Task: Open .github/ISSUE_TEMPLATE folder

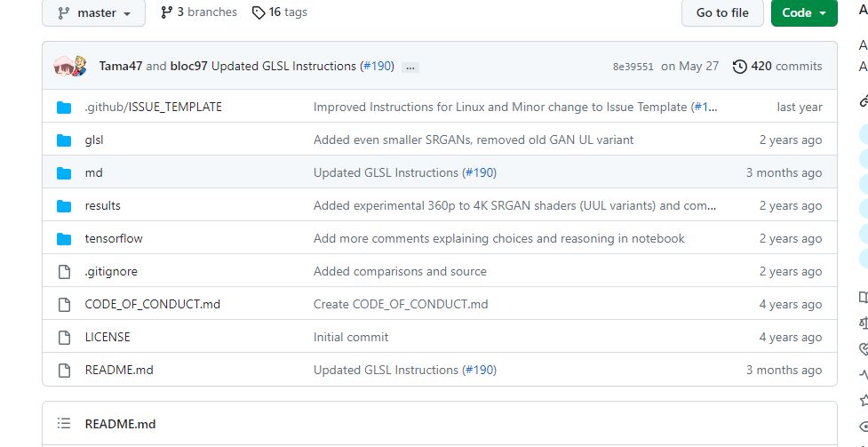Action: [x=154, y=107]
